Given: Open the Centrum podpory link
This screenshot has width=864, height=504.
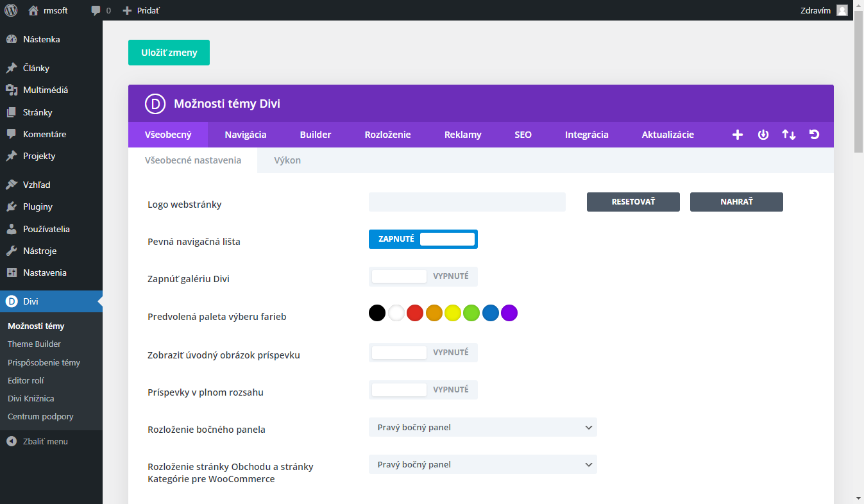Looking at the screenshot, I should click(x=40, y=416).
